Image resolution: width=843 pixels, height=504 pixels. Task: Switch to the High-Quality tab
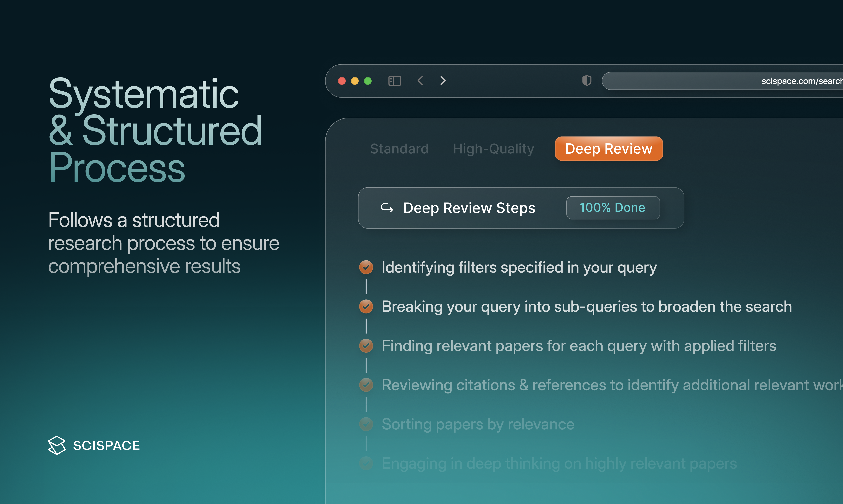(493, 149)
